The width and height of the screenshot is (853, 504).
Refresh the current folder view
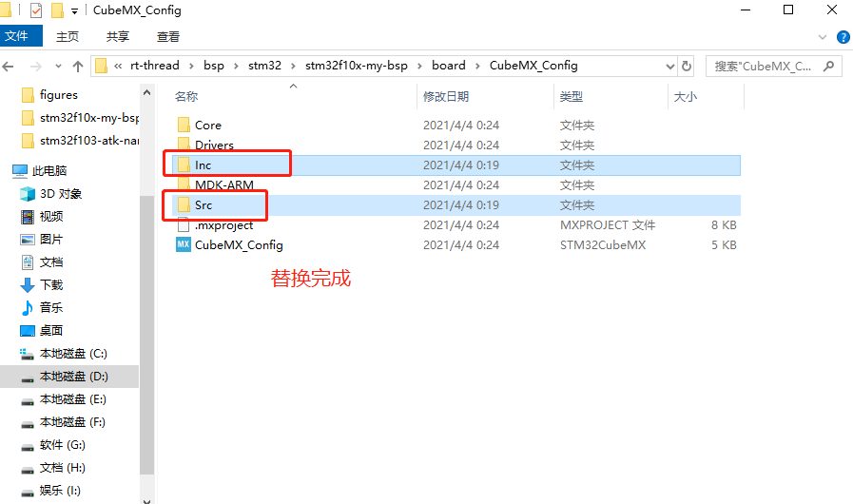click(x=687, y=66)
